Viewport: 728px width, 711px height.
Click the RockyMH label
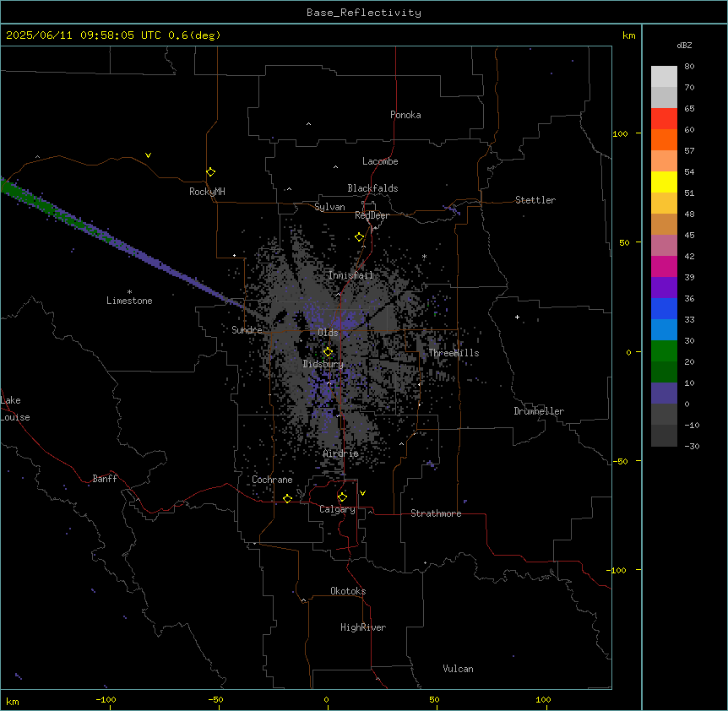(207, 192)
